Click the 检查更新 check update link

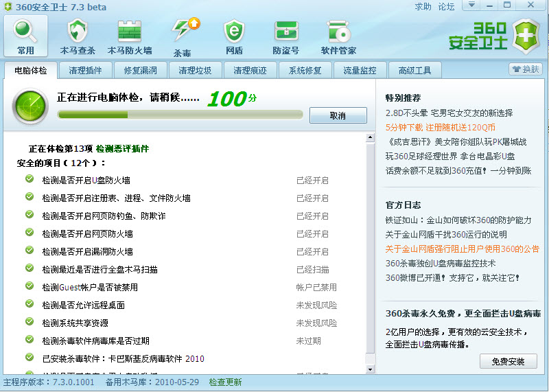coord(225,382)
